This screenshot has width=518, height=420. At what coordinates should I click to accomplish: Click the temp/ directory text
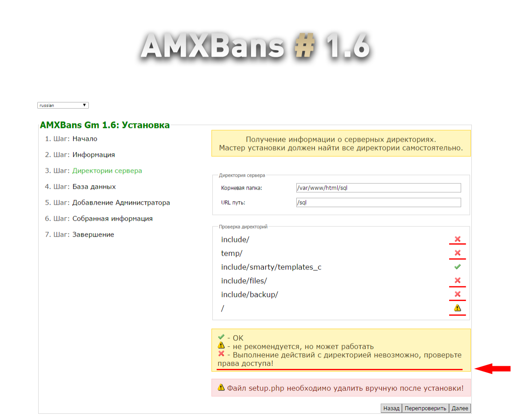231,253
